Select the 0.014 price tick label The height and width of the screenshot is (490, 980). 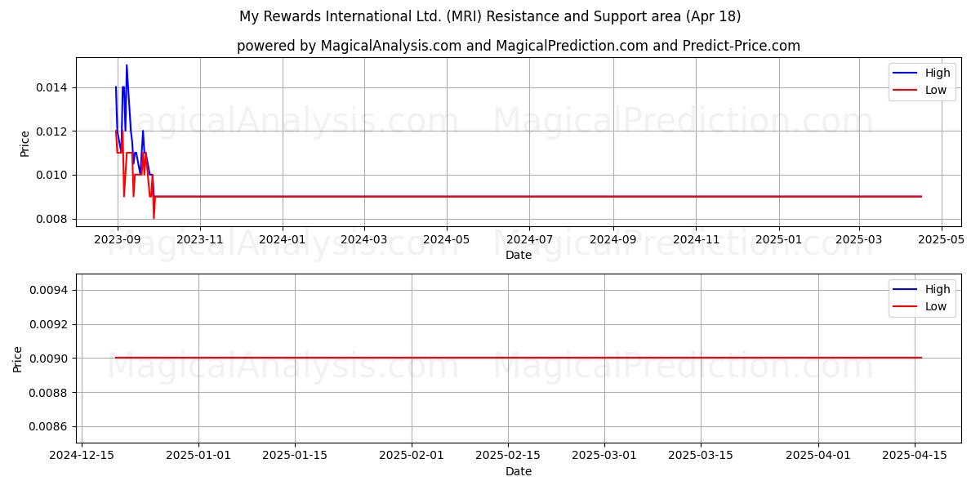click(x=53, y=87)
